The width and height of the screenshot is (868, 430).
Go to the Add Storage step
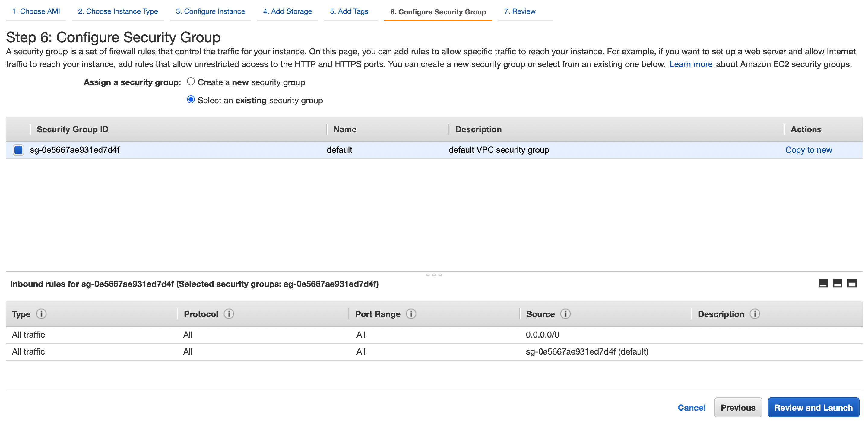[x=287, y=11]
